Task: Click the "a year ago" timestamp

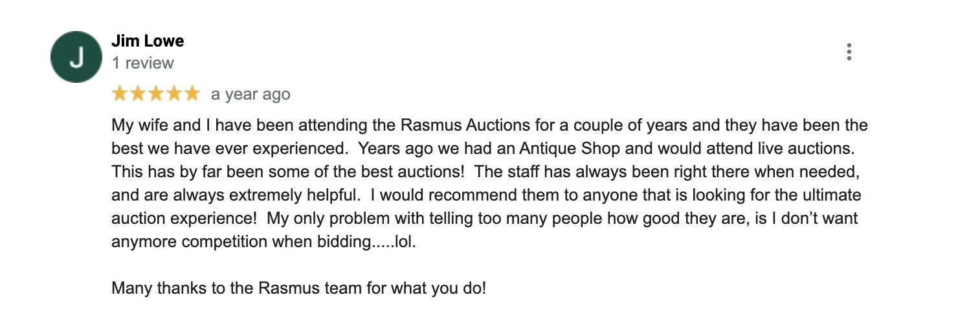Action: point(251,94)
